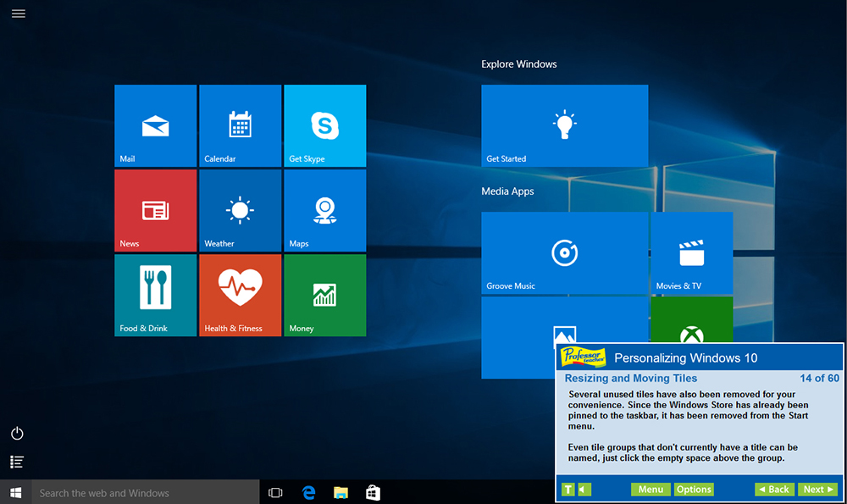Open the Get Started tile under Explore Windows

pyautogui.click(x=564, y=125)
